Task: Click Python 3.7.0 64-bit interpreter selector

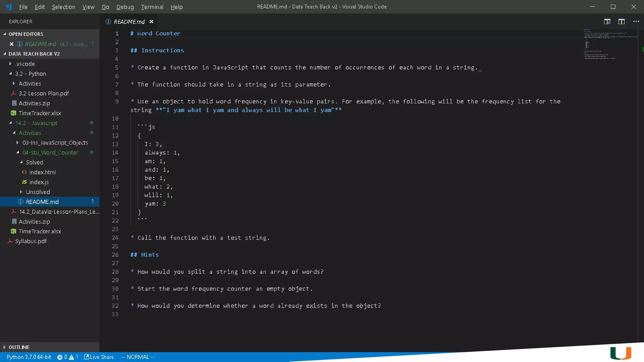Action: [x=29, y=357]
